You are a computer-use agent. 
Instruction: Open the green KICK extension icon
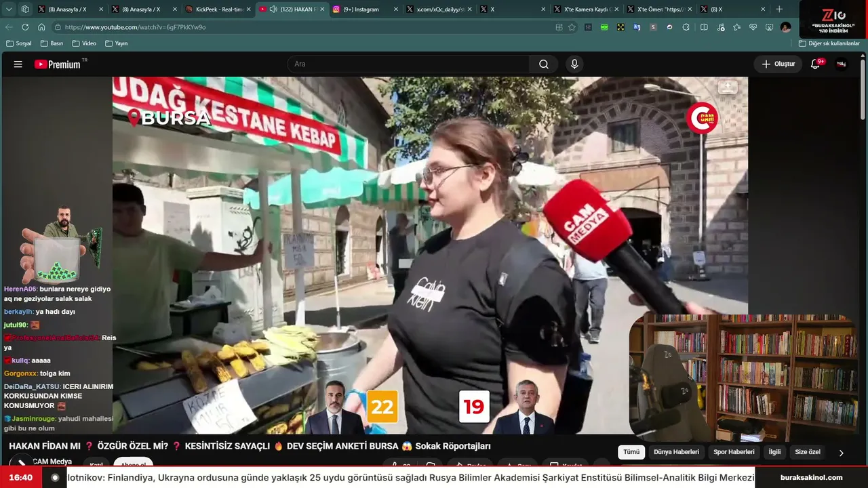click(x=604, y=27)
